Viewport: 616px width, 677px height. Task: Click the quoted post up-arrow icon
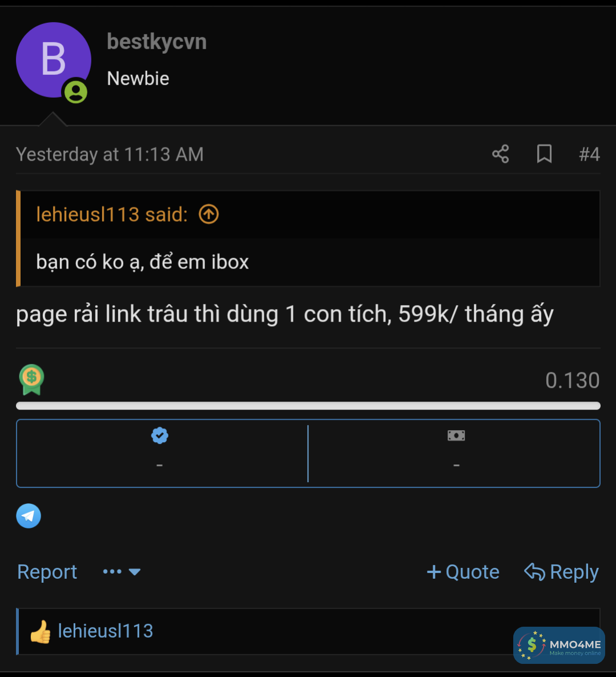point(208,214)
